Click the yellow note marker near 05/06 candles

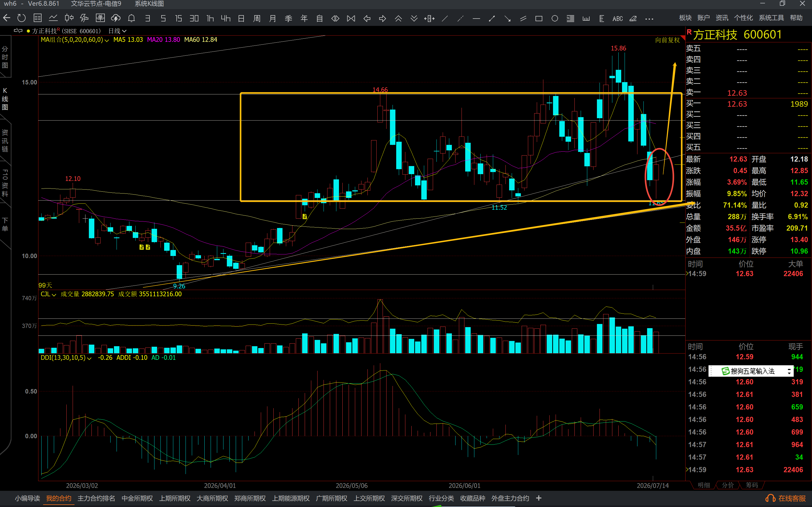304,217
